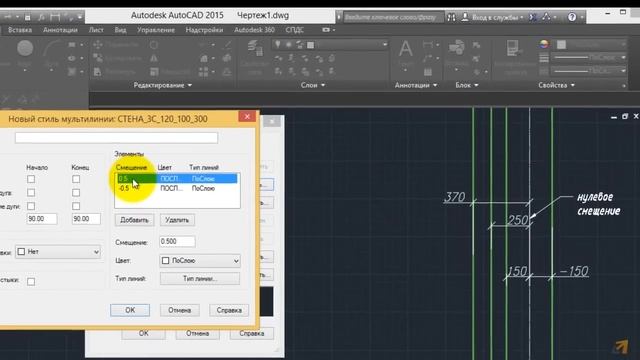
Task: Select the large Text A tool
Action: tap(405, 49)
